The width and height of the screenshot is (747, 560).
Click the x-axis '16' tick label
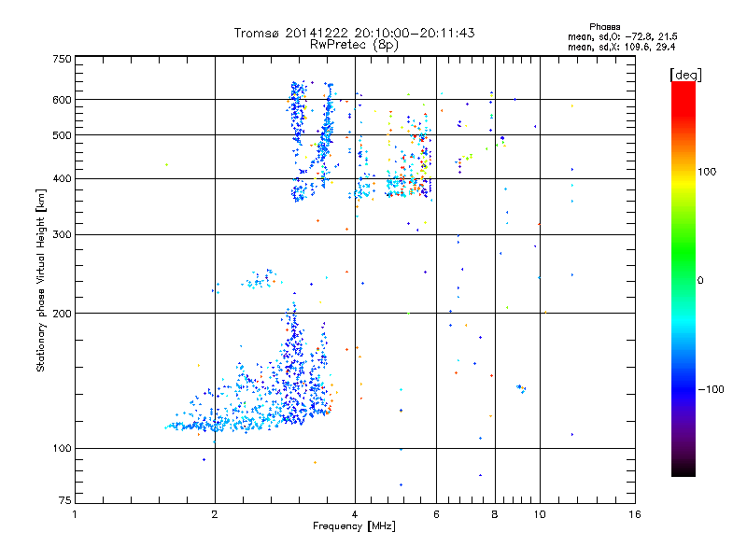[635, 514]
